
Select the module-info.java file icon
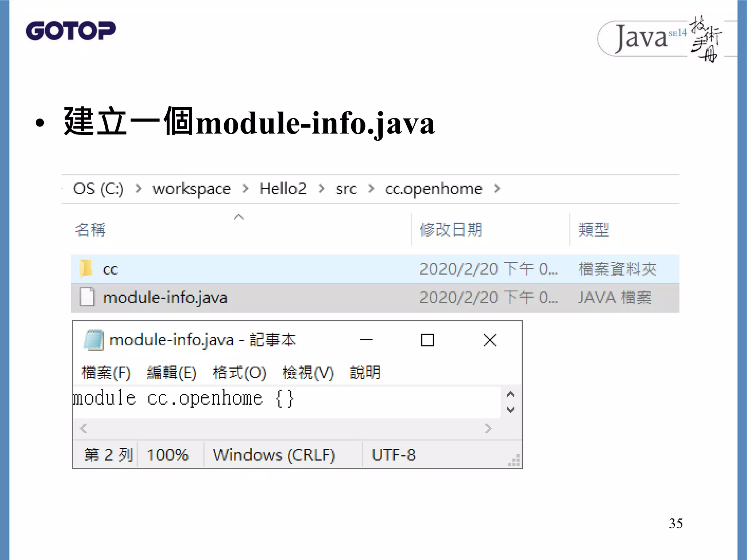(87, 297)
